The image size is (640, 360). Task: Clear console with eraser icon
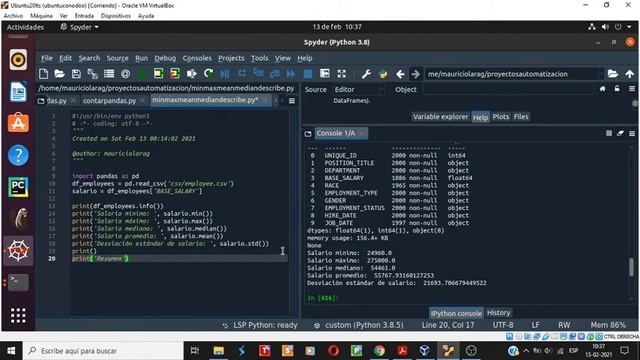click(x=620, y=133)
